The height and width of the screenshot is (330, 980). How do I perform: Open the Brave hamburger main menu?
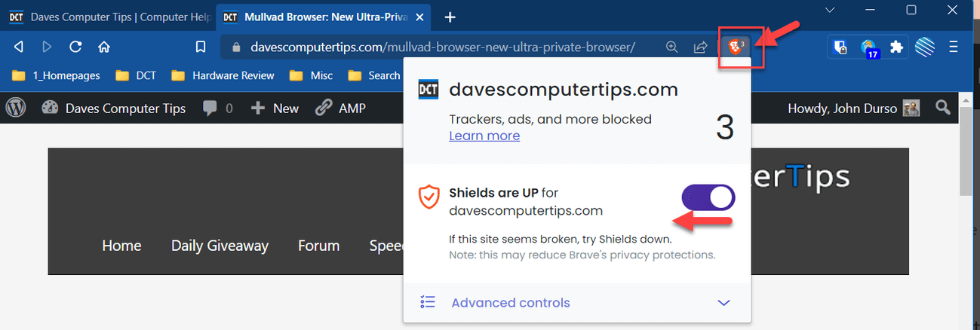[954, 47]
